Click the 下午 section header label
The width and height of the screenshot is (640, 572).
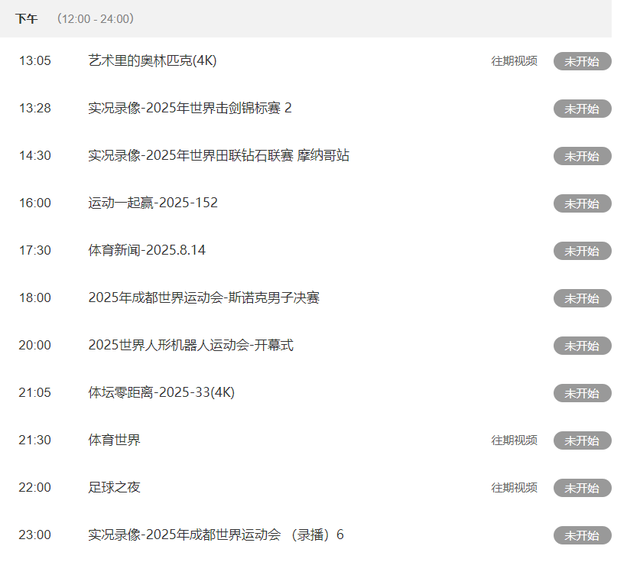point(27,19)
